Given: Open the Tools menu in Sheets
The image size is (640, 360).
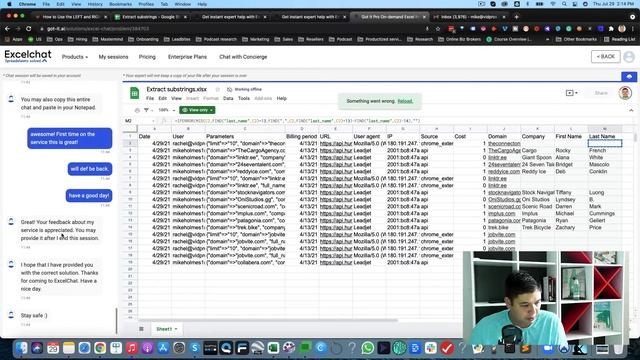Looking at the screenshot, I should (x=244, y=98).
